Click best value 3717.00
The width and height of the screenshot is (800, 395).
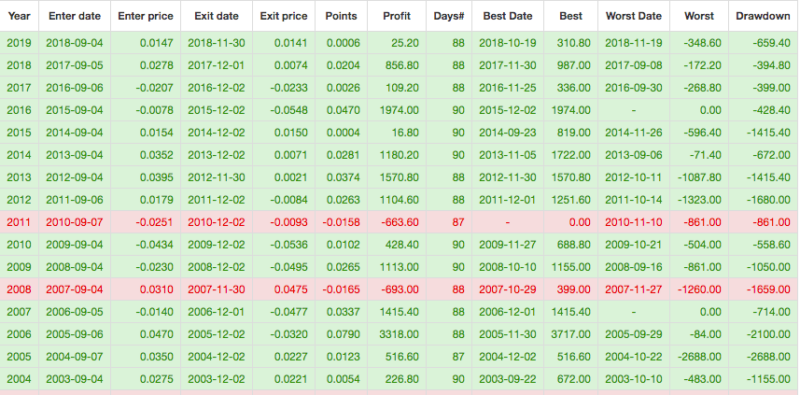(571, 335)
